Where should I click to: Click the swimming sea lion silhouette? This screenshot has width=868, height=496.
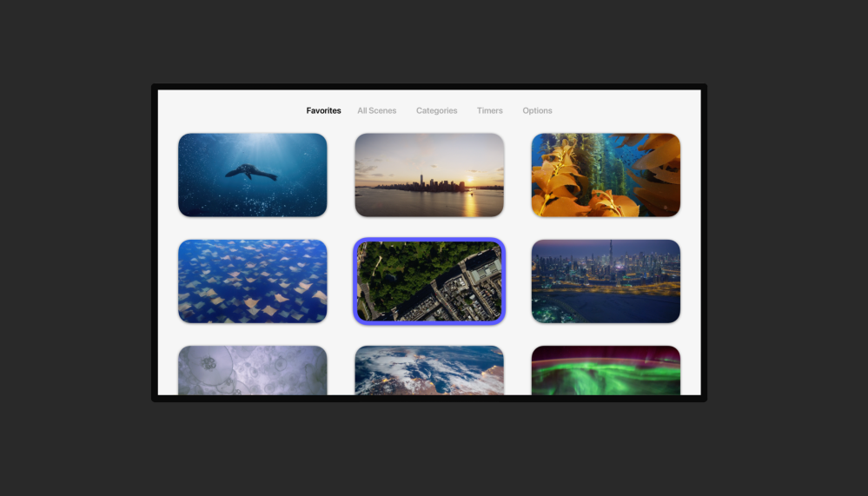pos(250,173)
